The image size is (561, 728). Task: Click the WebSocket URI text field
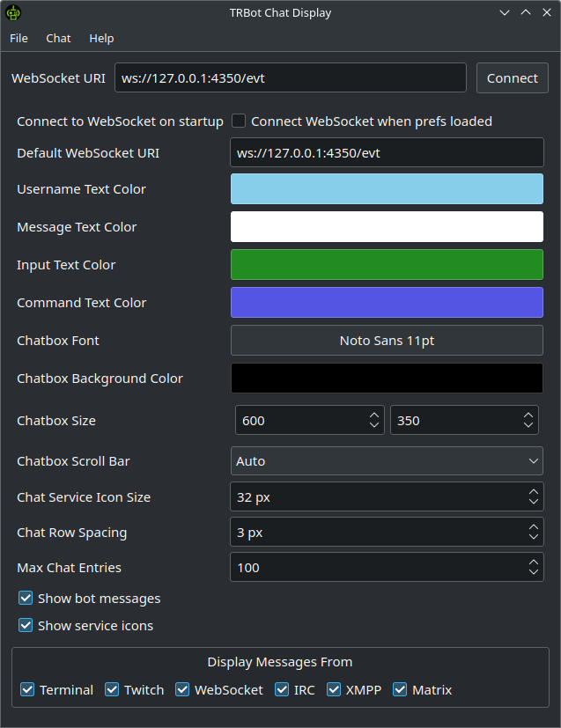tap(291, 77)
